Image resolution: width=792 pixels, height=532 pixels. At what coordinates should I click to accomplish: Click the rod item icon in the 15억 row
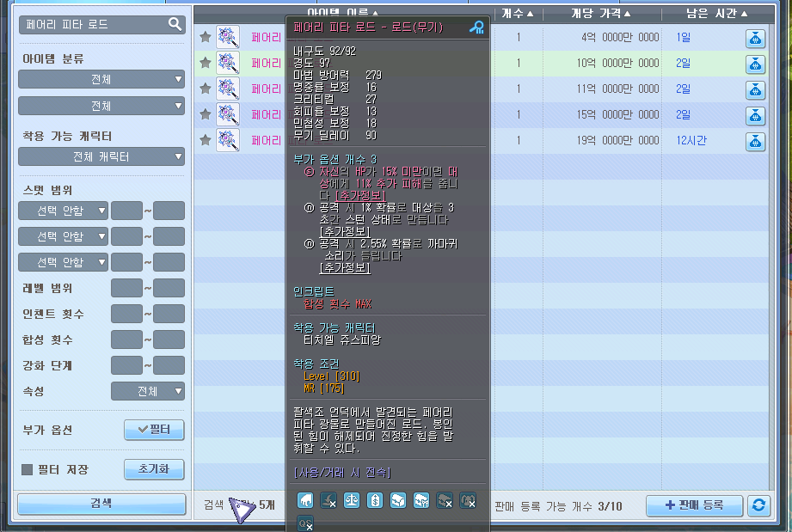coord(228,114)
